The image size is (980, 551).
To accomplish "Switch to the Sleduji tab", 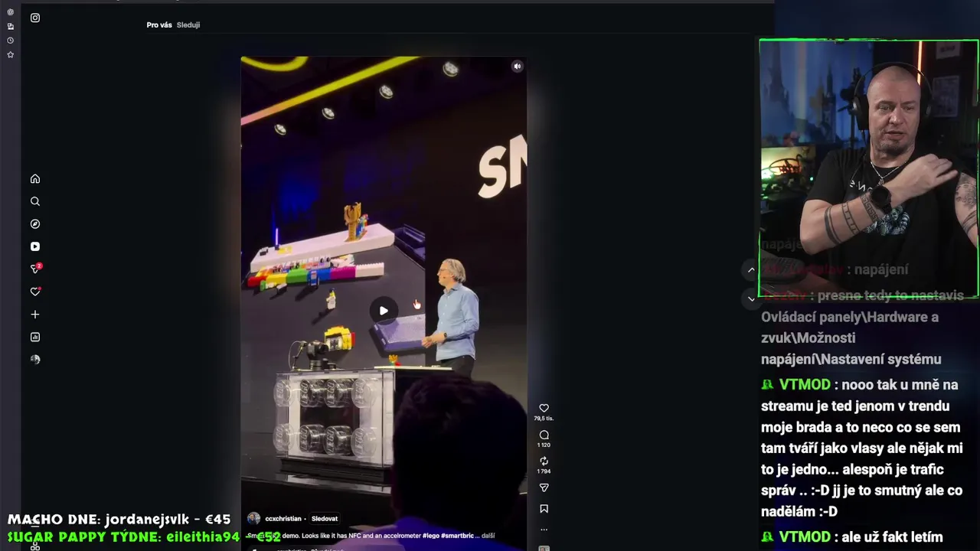I will tap(188, 24).
